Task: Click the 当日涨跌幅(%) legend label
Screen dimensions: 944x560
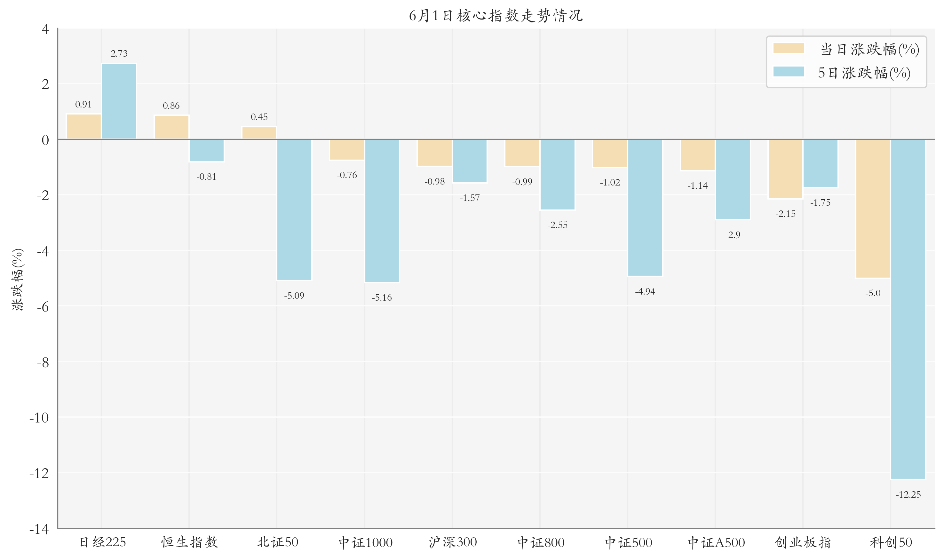Action: 870,50
